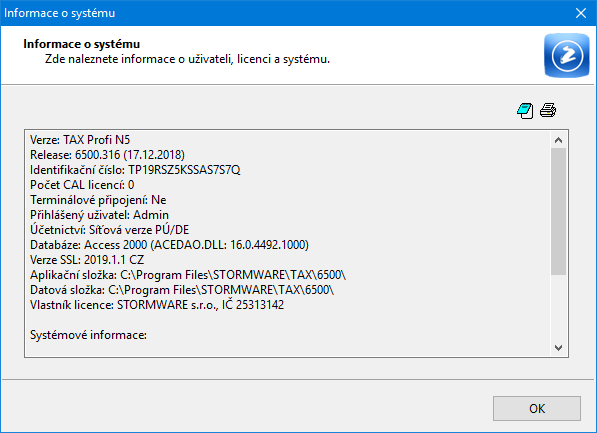Print system information via printer icon
This screenshot has height=433, width=597.
click(548, 110)
